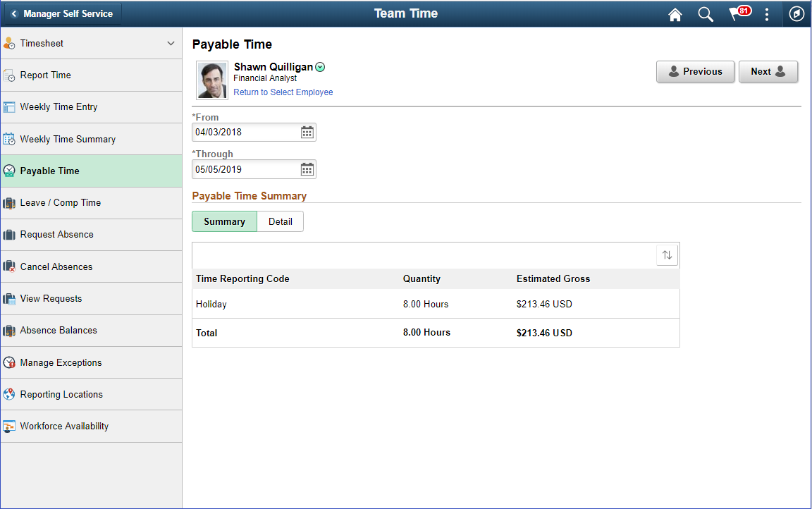The height and width of the screenshot is (509, 812).
Task: Click the Team Time banner title
Action: pos(406,13)
